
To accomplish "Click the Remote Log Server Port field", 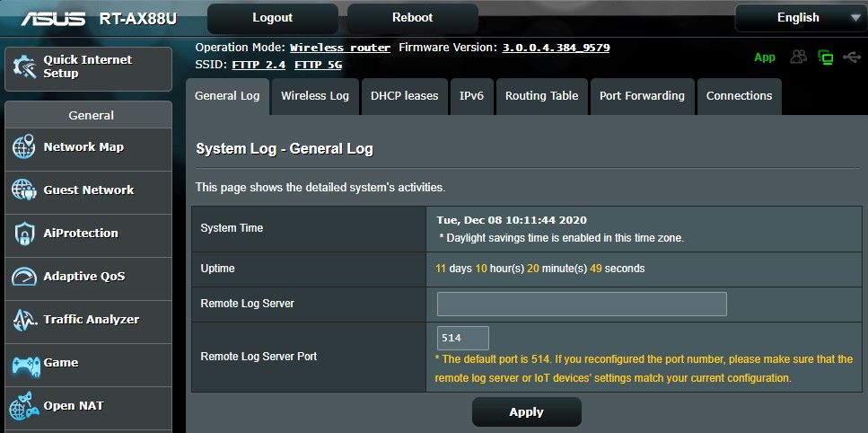I will tap(463, 339).
